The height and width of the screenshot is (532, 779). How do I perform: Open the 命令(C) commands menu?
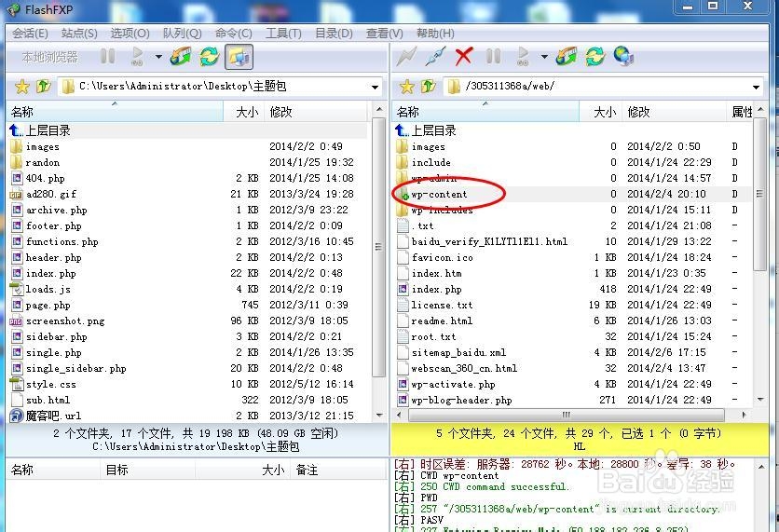(x=234, y=34)
